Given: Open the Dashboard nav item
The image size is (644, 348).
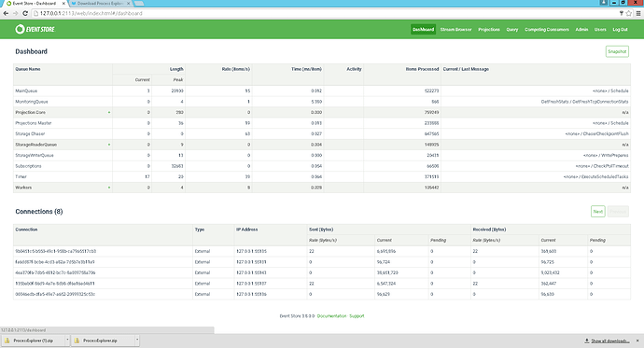Looking at the screenshot, I should tap(423, 30).
